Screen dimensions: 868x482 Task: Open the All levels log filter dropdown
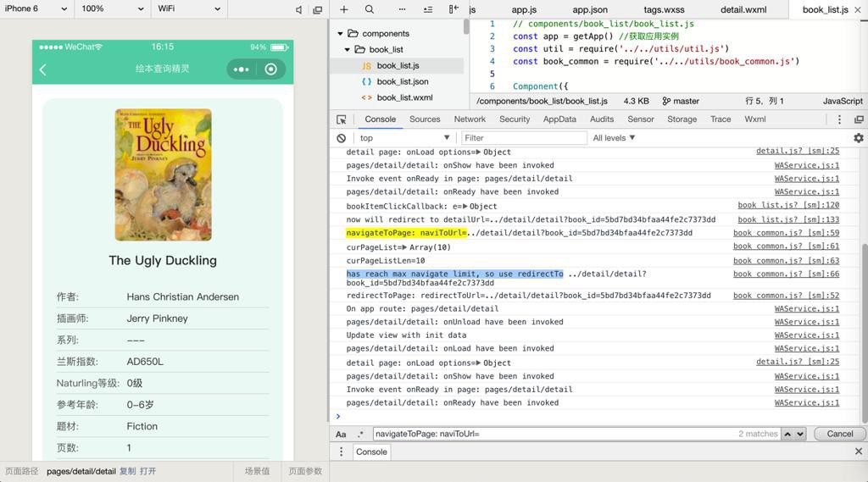(614, 138)
